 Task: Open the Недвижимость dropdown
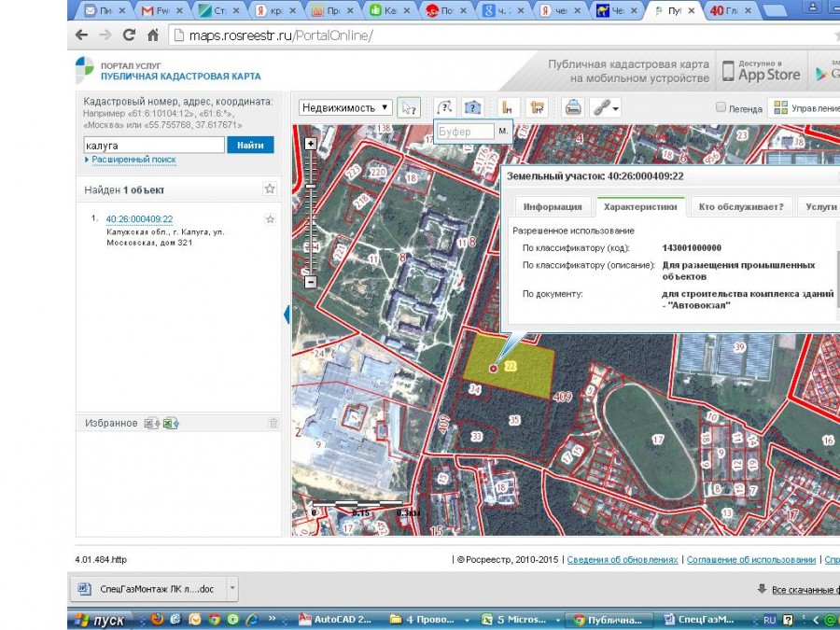point(345,107)
